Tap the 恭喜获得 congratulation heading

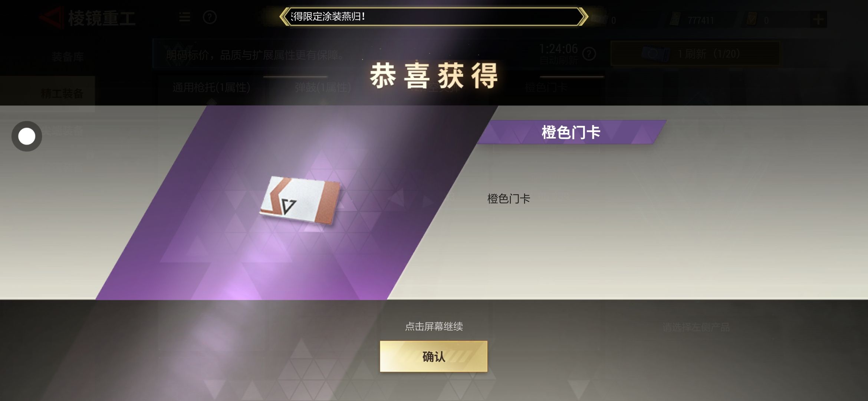coord(433,76)
